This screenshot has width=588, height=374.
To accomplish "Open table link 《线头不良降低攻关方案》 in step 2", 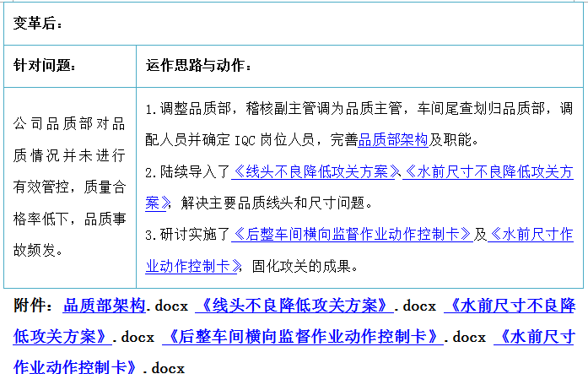I will [x=316, y=171].
